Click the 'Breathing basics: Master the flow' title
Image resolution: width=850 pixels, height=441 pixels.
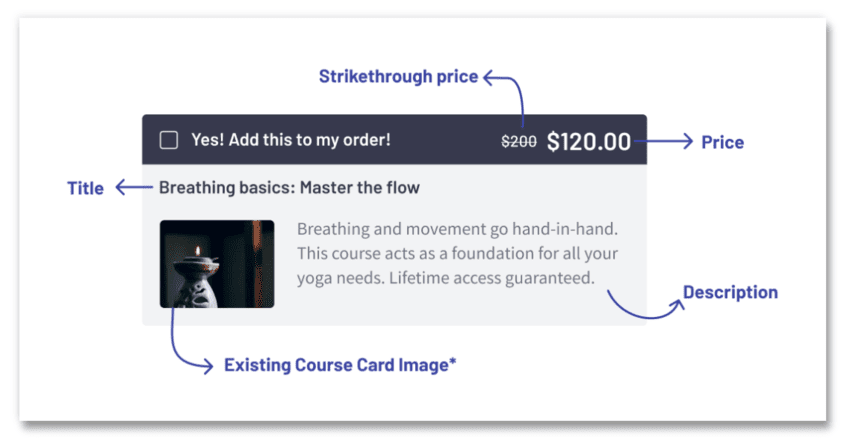point(289,187)
